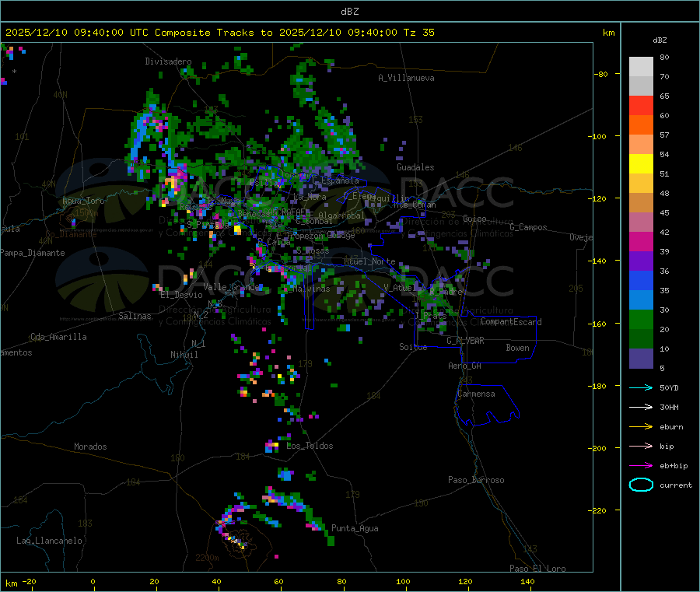700x592 pixels.
Task: Click the magenta eb+bip arrow icon
Action: click(x=641, y=466)
